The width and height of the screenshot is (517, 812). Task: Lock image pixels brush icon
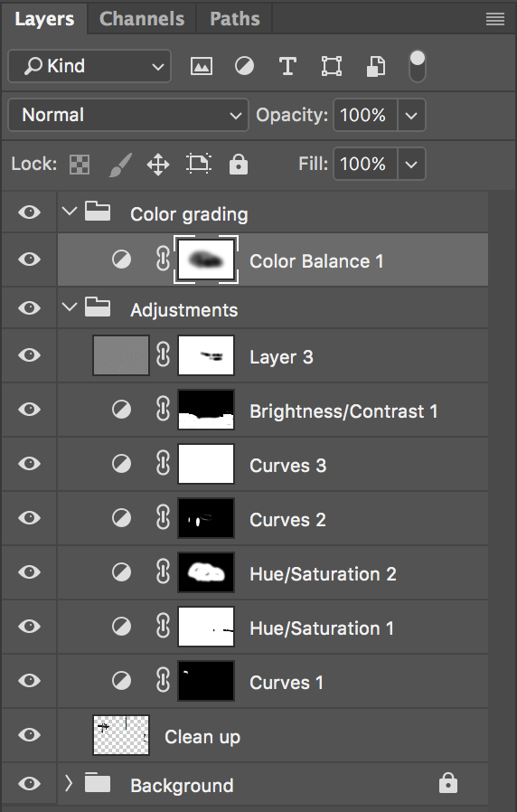click(x=120, y=165)
